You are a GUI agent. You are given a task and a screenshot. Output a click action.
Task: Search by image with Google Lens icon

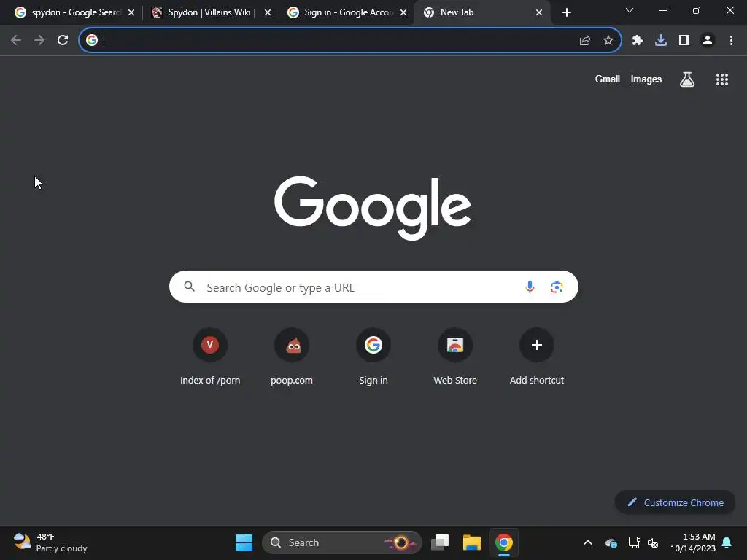tap(557, 287)
